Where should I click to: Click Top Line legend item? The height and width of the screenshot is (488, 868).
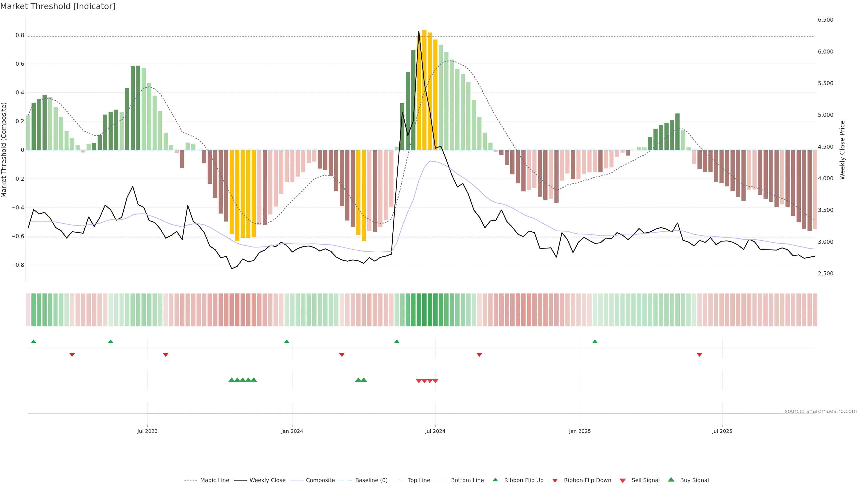click(419, 480)
